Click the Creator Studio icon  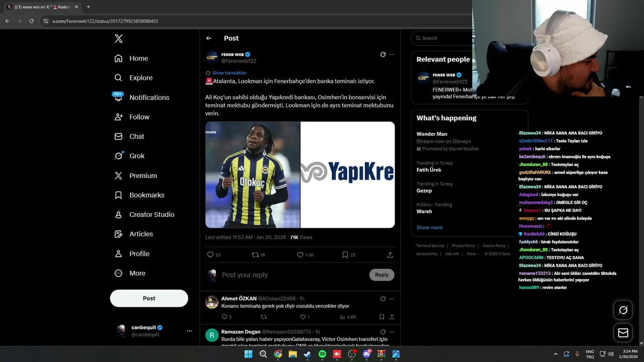[x=118, y=214]
